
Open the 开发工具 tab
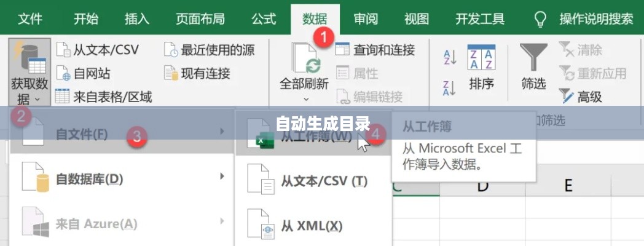pos(480,19)
